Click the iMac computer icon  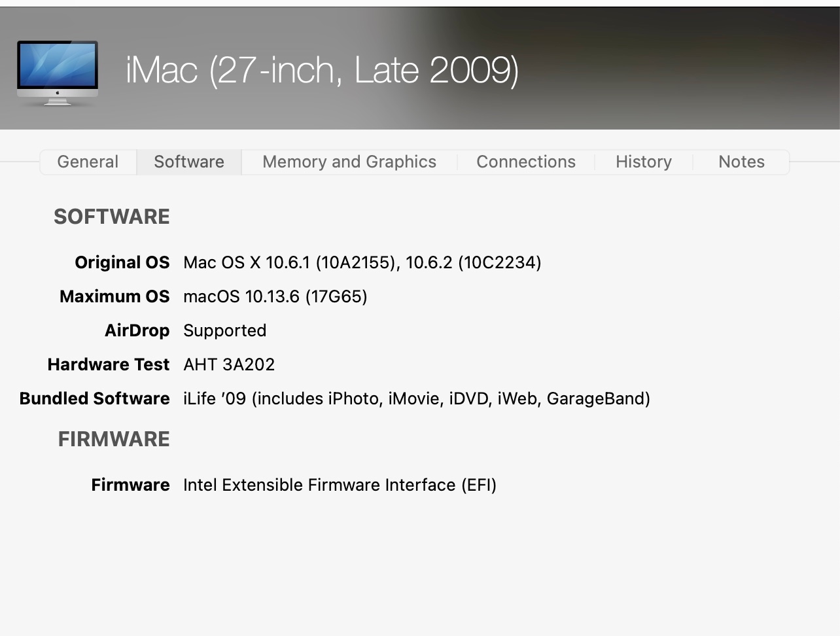[58, 73]
